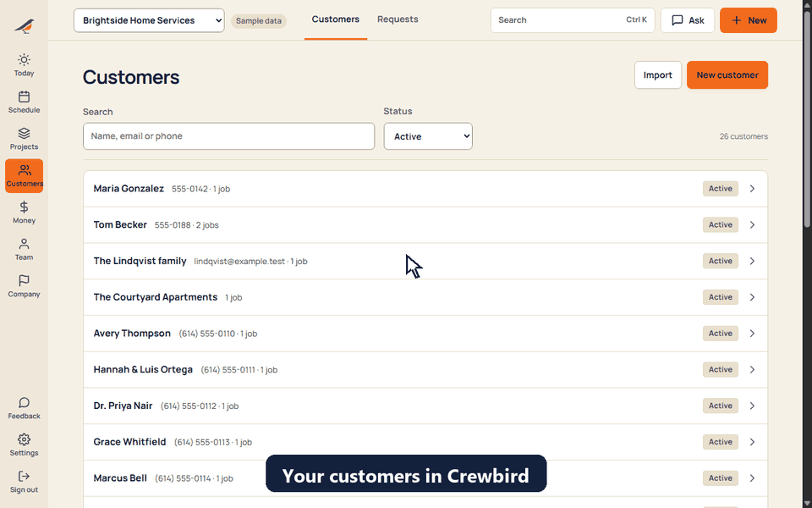The height and width of the screenshot is (508, 812).
Task: Switch to the Customers tab
Action: tap(336, 19)
